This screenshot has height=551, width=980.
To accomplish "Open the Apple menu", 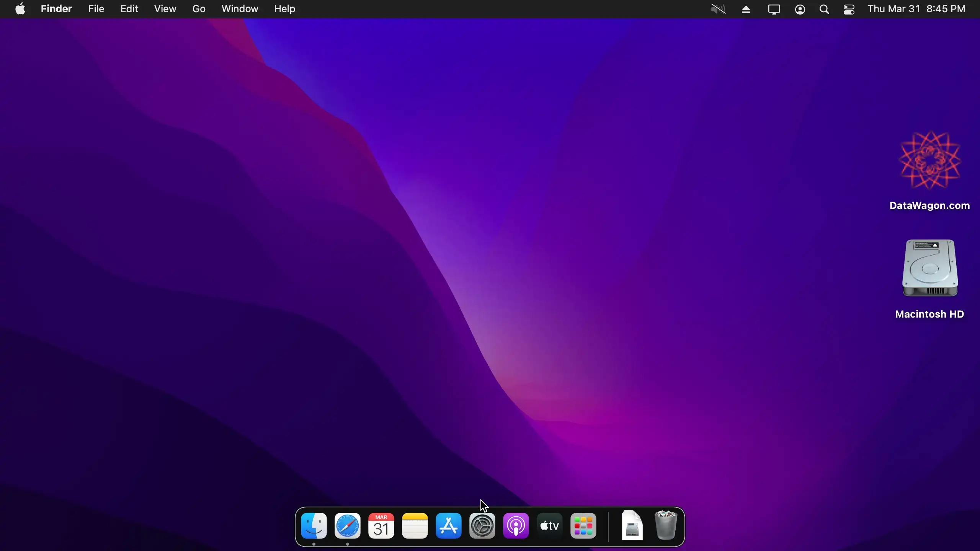I will click(x=20, y=9).
